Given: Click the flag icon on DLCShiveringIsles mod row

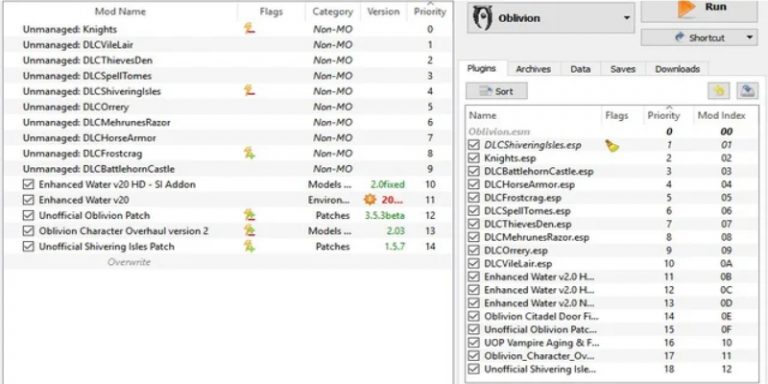Looking at the screenshot, I should click(x=249, y=91).
